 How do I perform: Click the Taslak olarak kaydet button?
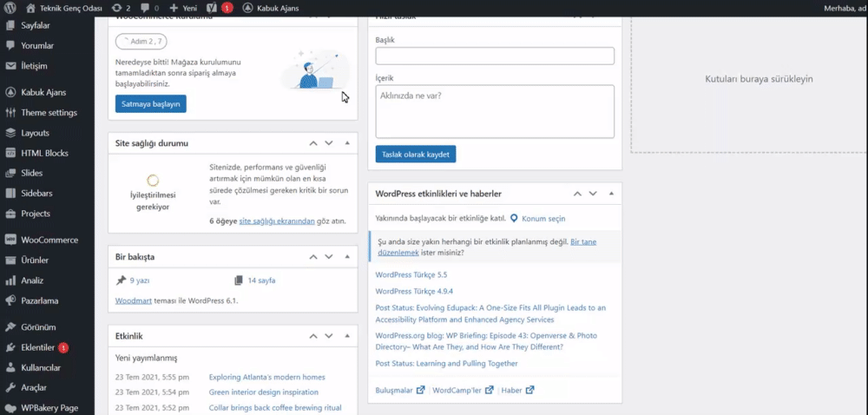click(x=416, y=154)
